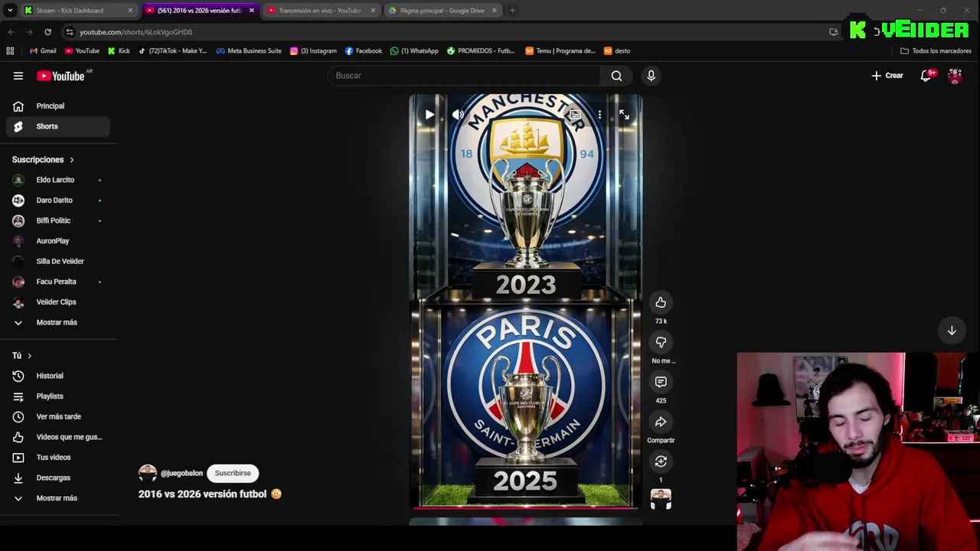
Task: Open TikTok Make Y... bookmark
Action: (x=173, y=51)
